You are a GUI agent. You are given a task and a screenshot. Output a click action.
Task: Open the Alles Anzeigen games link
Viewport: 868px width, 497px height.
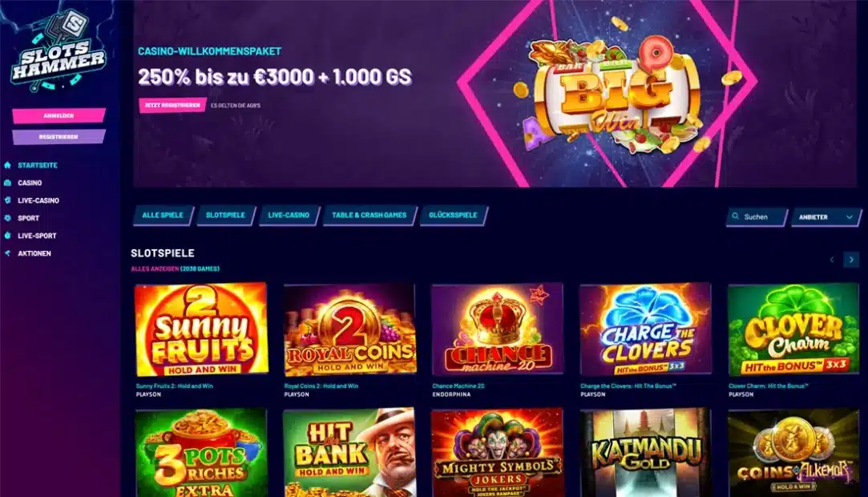(x=155, y=269)
